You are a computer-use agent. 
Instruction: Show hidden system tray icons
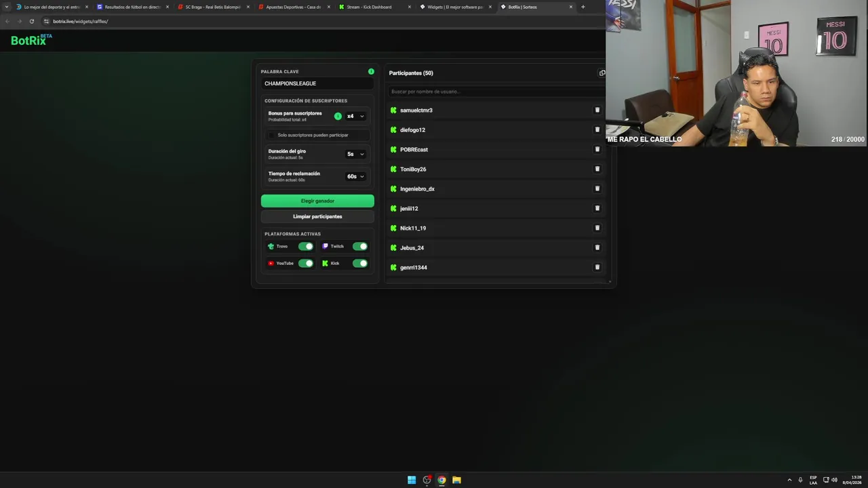789,480
